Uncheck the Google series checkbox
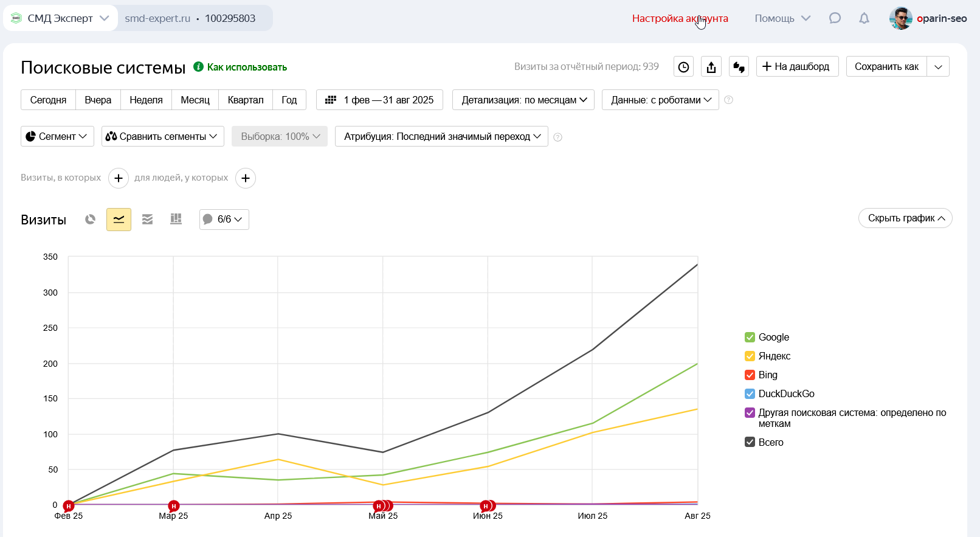 point(750,338)
